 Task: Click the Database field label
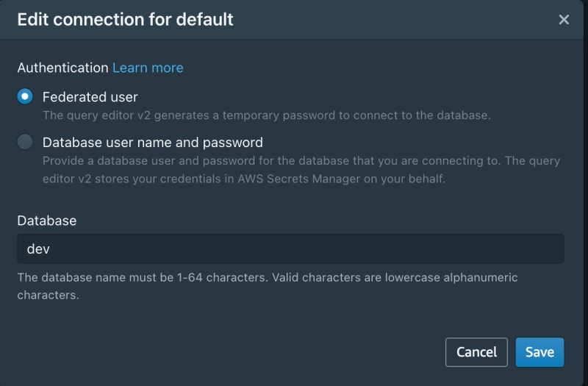coord(47,221)
